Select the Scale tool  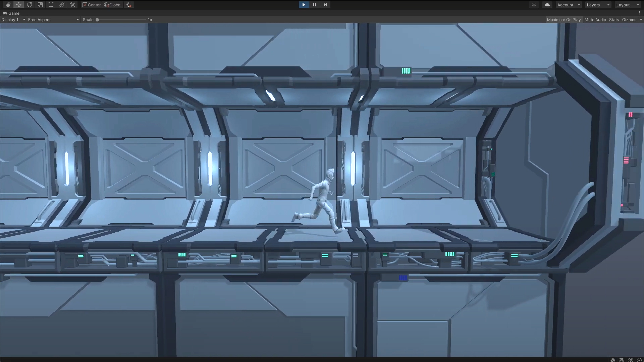pos(40,5)
